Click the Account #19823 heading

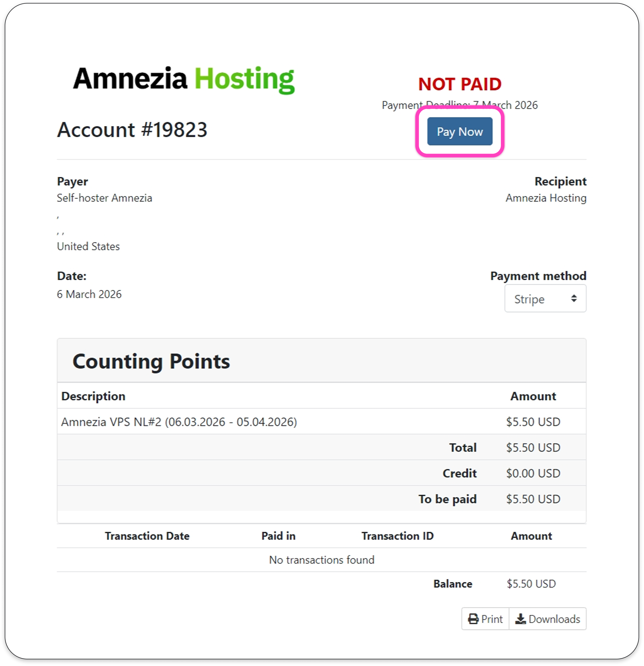point(132,130)
